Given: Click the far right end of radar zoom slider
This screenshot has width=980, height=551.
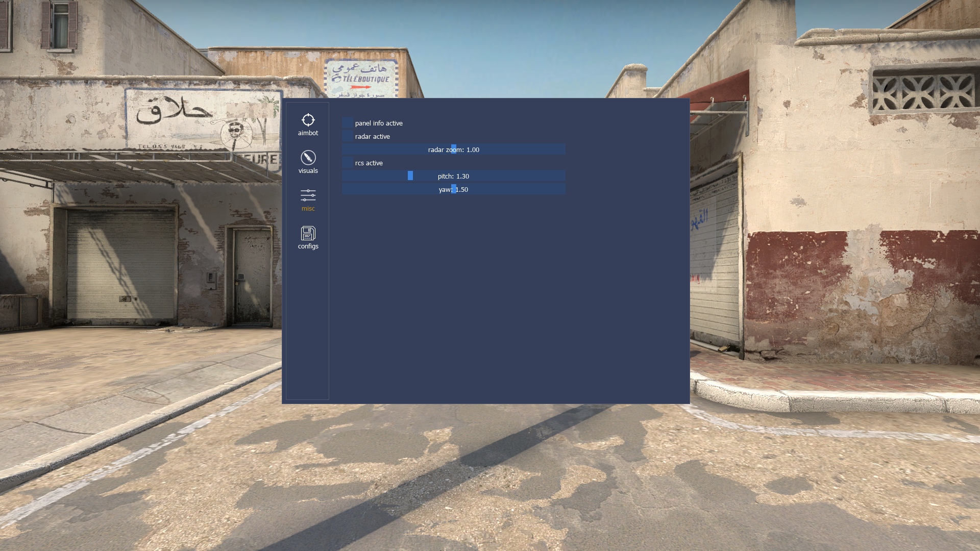Looking at the screenshot, I should [x=563, y=149].
